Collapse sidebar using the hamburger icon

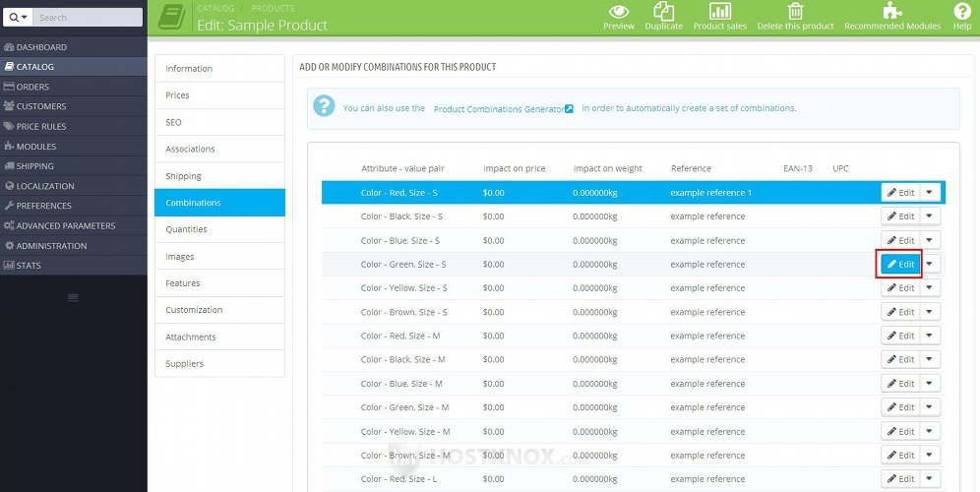(72, 297)
